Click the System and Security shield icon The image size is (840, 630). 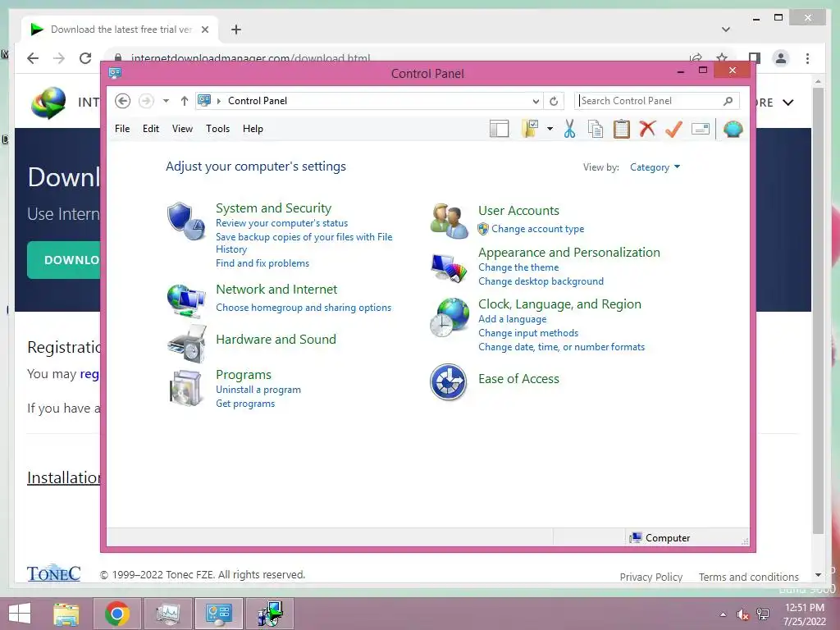pos(185,221)
